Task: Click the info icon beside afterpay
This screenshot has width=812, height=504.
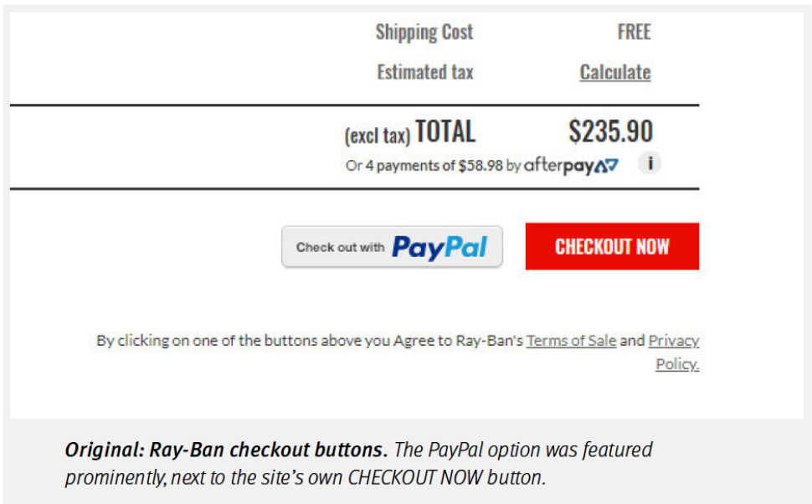Action: click(649, 164)
